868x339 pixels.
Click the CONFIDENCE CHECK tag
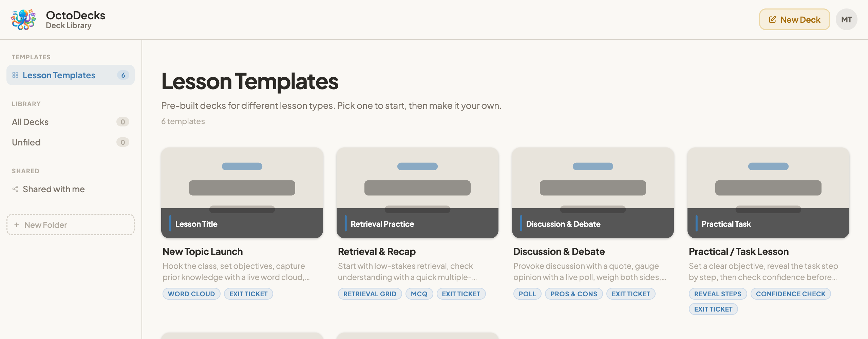(791, 294)
